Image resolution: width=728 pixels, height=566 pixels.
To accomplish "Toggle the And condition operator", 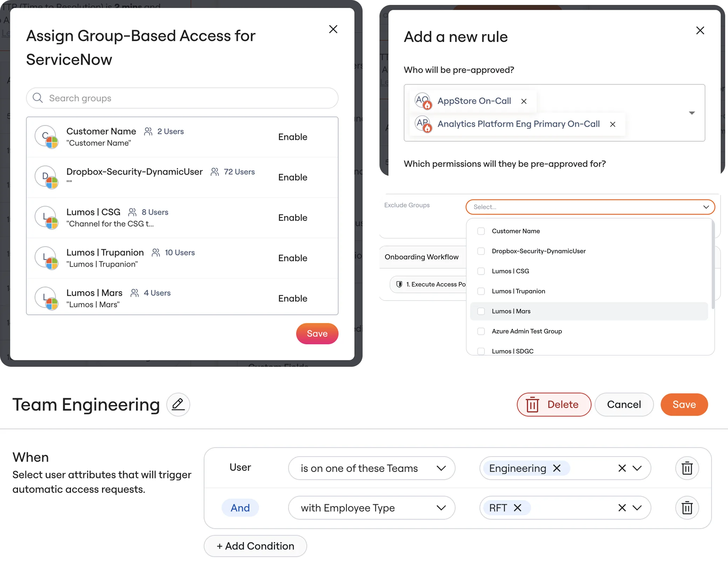I will coord(240,508).
